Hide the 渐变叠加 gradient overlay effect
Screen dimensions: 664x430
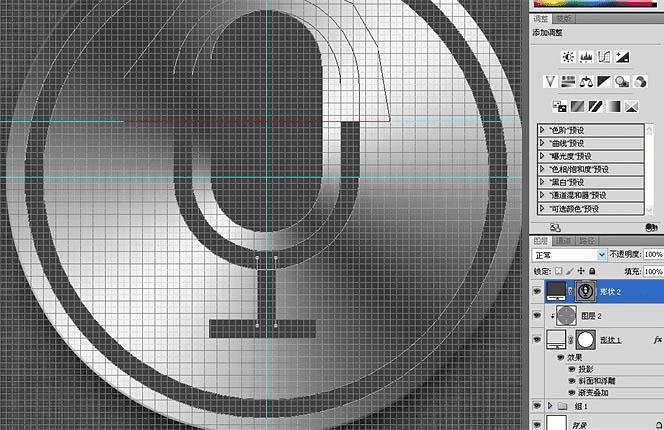[x=571, y=393]
